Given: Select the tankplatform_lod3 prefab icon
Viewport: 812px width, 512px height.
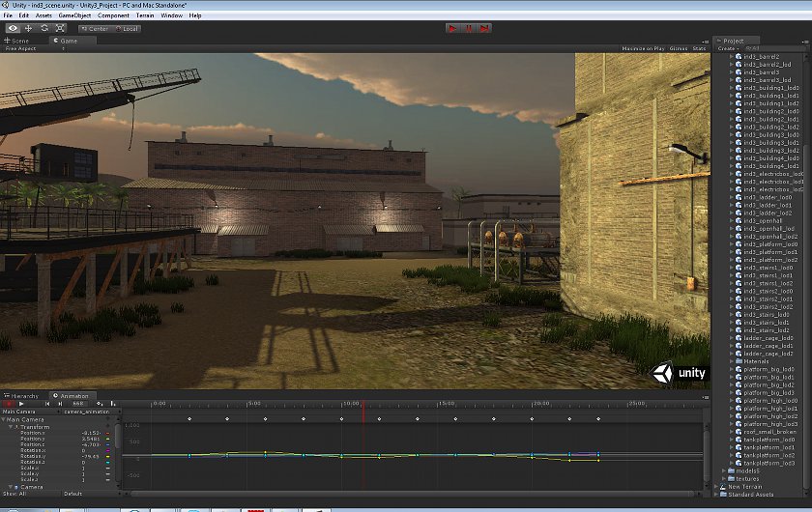Looking at the screenshot, I should click(739, 464).
